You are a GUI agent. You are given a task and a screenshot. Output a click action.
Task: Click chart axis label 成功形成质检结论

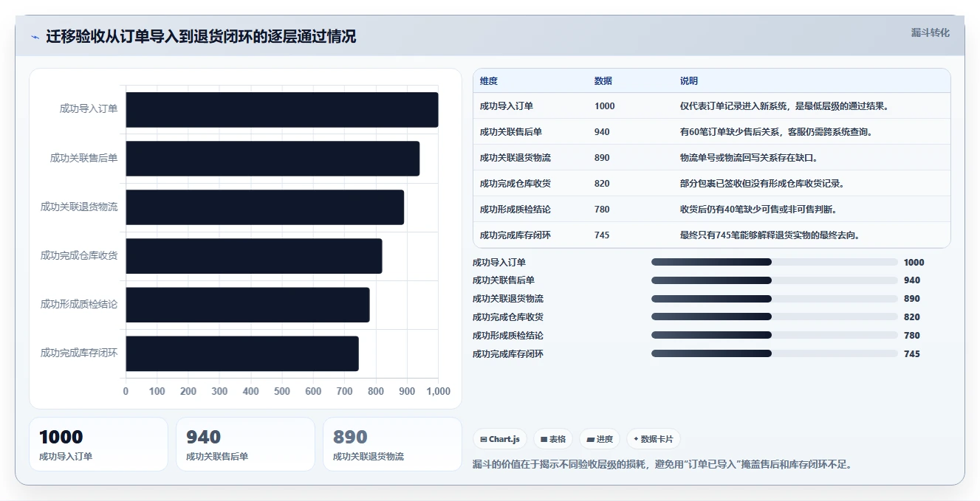(79, 305)
